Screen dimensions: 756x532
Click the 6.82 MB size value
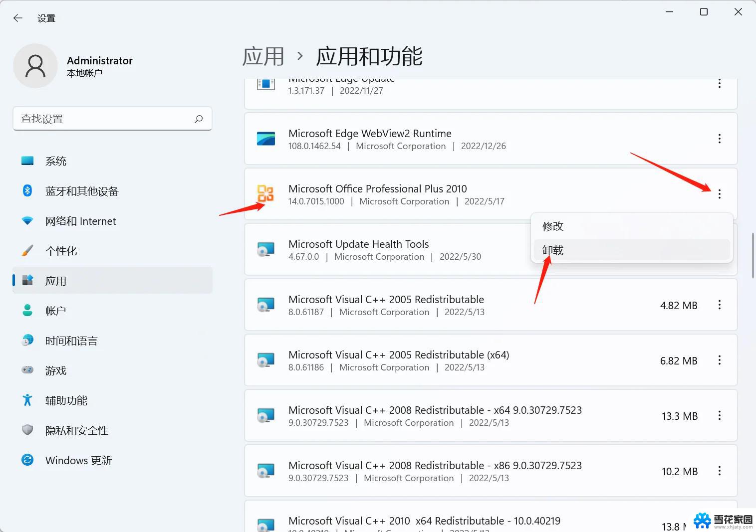tap(679, 360)
